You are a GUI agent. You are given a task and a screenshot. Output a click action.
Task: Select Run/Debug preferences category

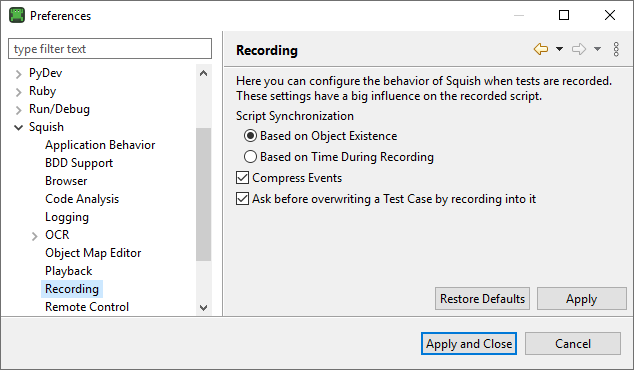[59, 109]
